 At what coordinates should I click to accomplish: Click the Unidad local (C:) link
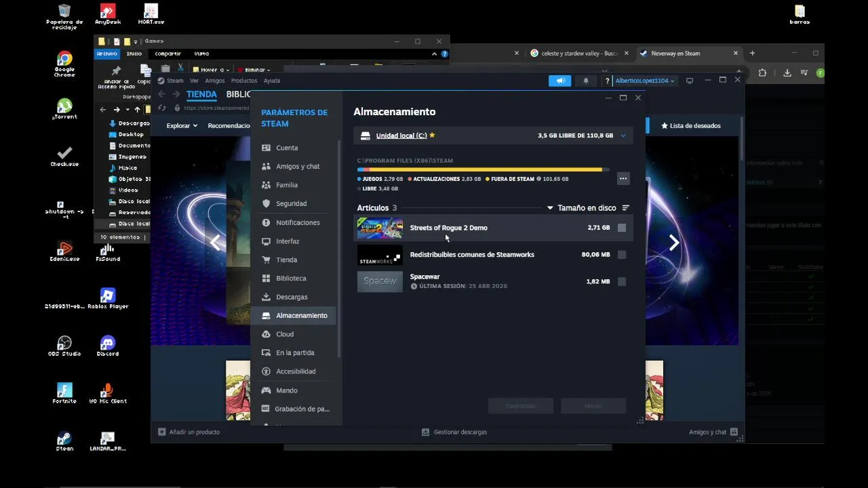coord(401,136)
